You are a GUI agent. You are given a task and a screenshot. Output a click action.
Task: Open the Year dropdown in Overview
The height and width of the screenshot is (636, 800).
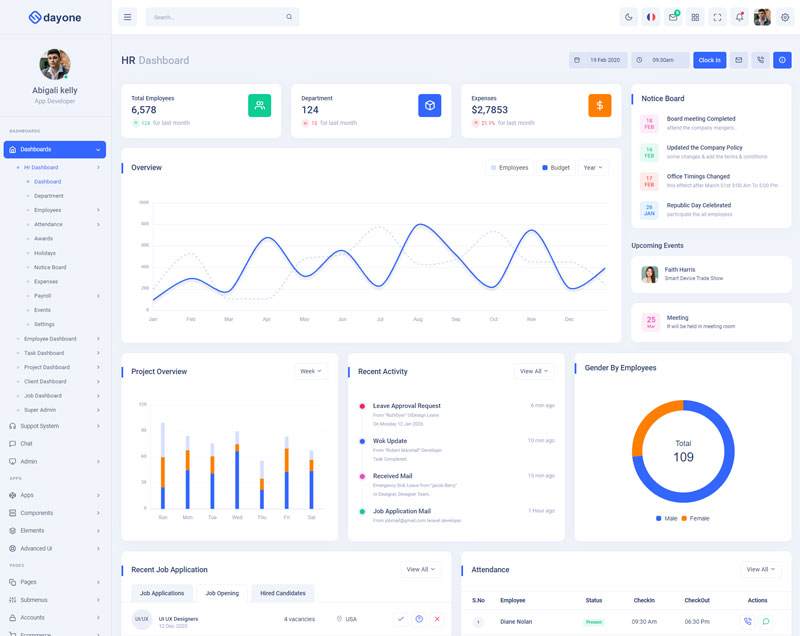(x=592, y=168)
